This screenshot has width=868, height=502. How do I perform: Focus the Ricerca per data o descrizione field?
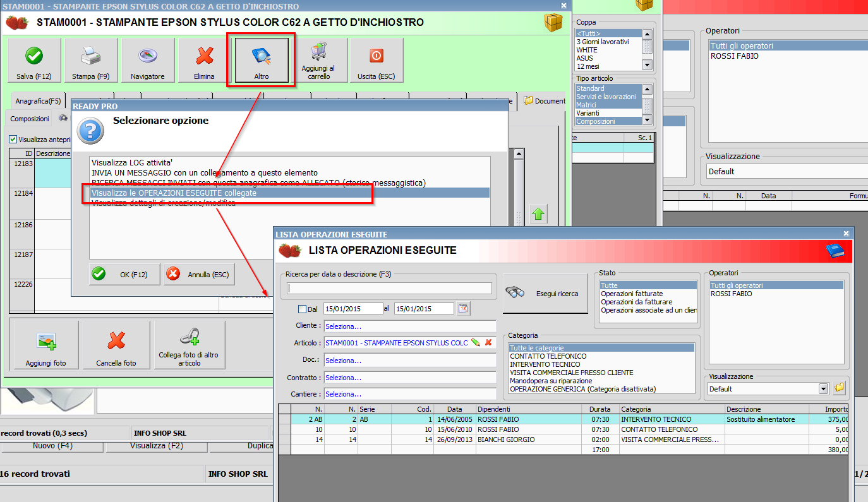pyautogui.click(x=390, y=288)
